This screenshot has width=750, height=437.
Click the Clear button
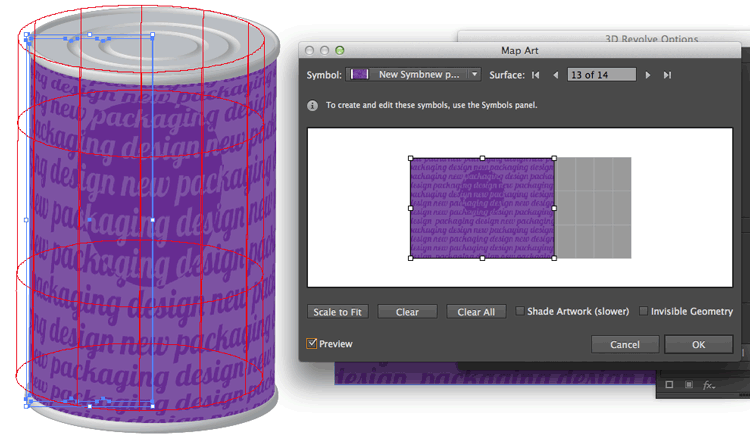407,312
